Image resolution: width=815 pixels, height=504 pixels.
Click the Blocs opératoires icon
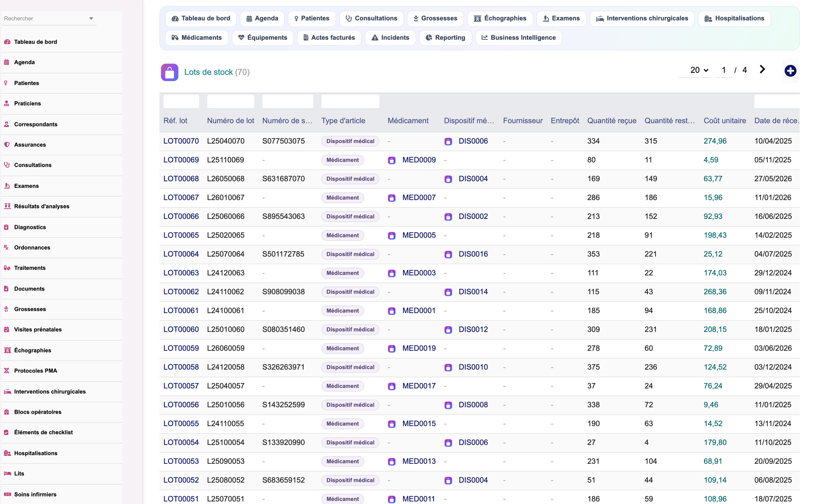pos(7,412)
